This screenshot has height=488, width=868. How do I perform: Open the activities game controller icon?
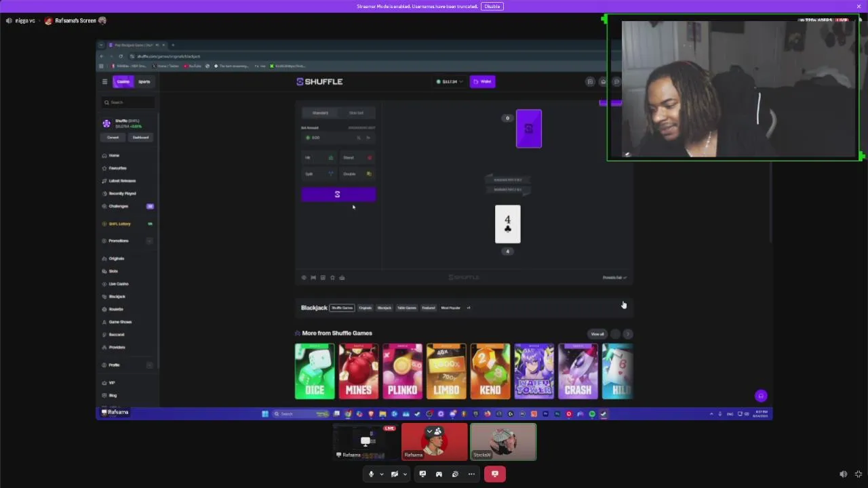(439, 474)
